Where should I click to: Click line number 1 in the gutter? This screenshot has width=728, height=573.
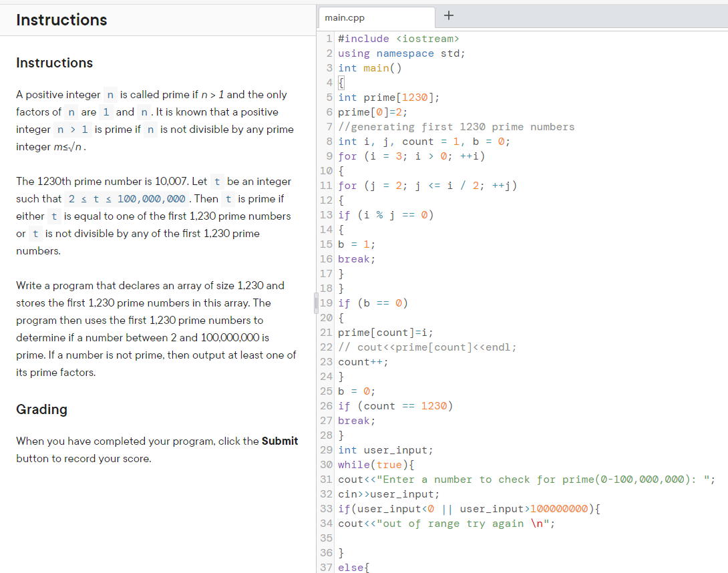329,38
